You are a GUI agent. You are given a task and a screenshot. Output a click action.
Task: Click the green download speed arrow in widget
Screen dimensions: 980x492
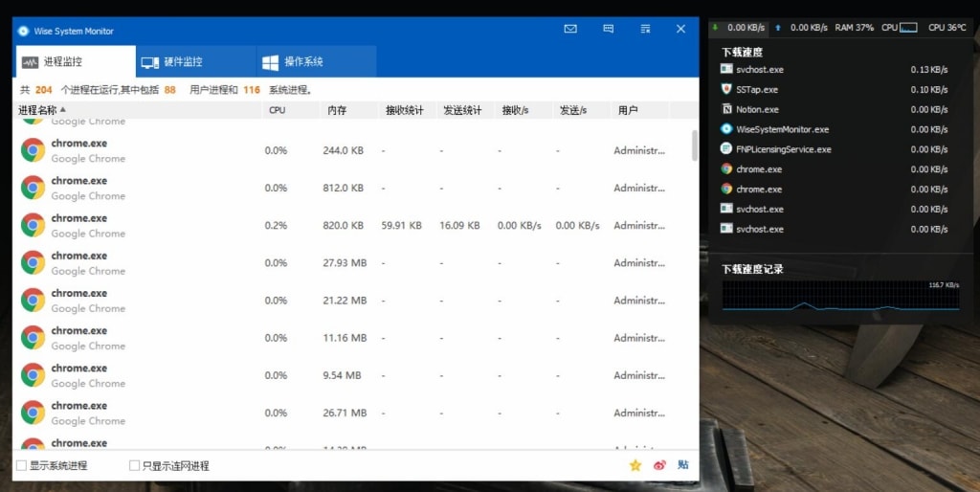pyautogui.click(x=716, y=28)
